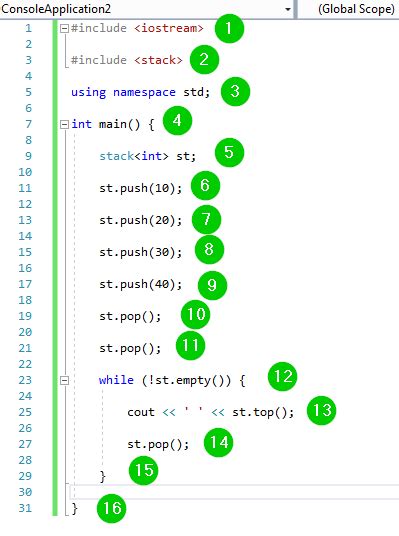Image resolution: width=399 pixels, height=536 pixels.
Task: Open the ConsoleApplication2 project dropdown
Action: (x=147, y=9)
